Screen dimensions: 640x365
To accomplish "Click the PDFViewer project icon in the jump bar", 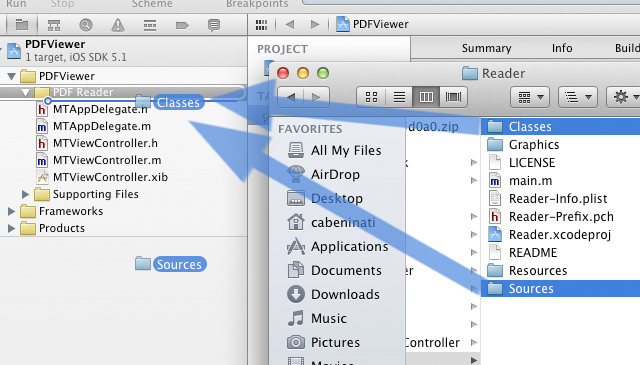I will coord(342,24).
